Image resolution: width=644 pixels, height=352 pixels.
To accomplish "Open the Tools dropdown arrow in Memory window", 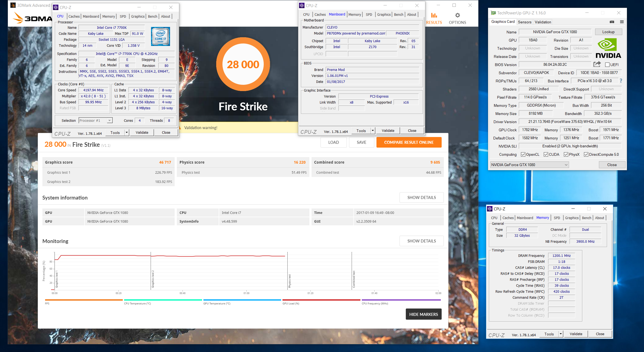I will (561, 334).
